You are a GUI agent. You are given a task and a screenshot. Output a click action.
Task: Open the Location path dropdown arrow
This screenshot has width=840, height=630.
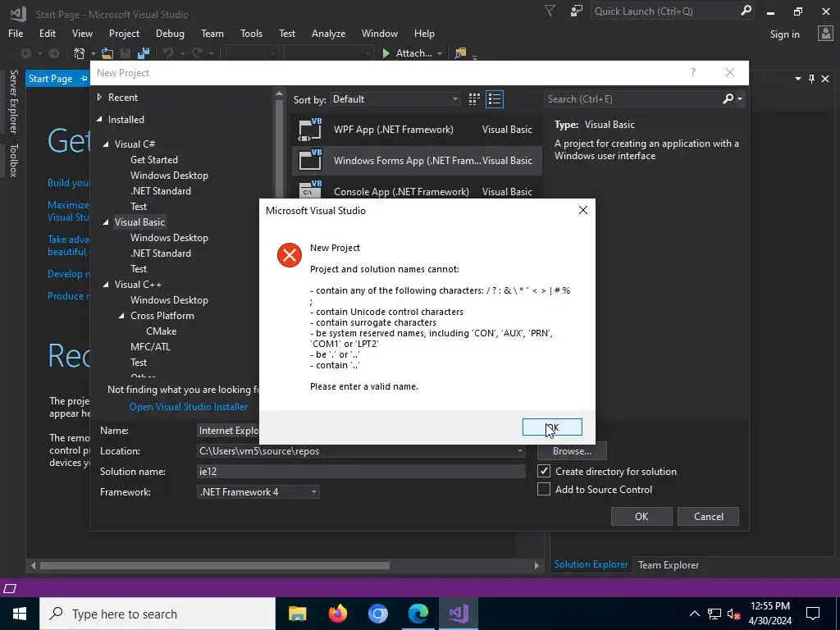point(519,451)
